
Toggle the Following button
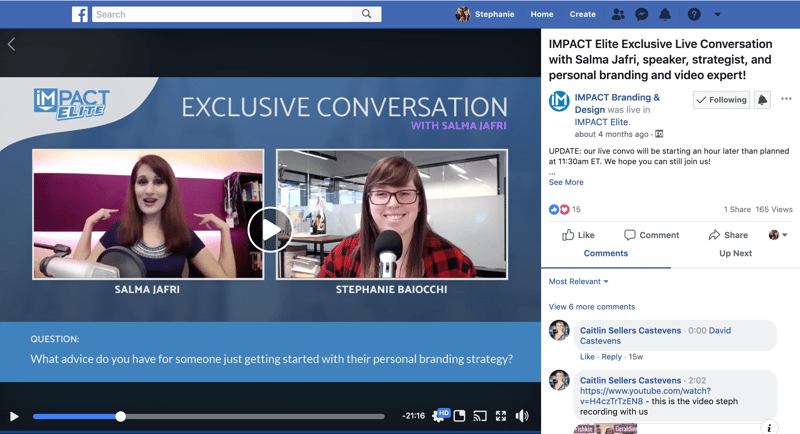pos(721,100)
